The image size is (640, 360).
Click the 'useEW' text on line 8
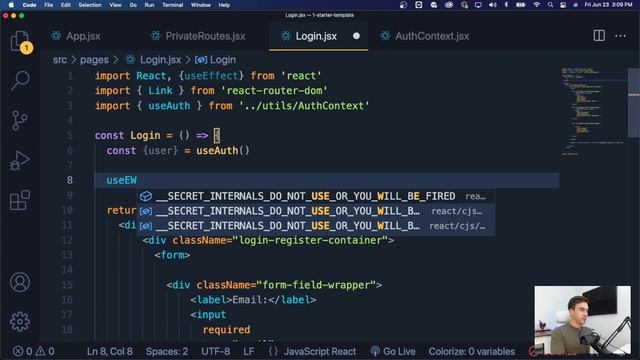point(122,180)
